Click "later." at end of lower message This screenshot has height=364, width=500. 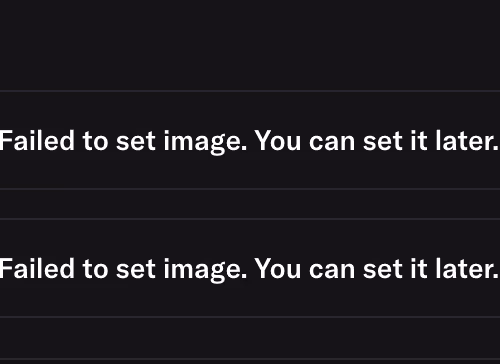click(x=467, y=269)
